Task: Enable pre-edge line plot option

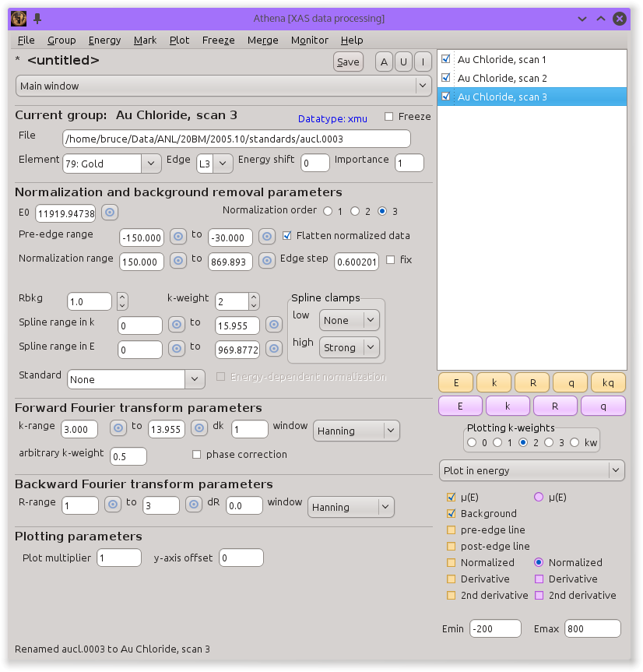Action: click(x=451, y=530)
